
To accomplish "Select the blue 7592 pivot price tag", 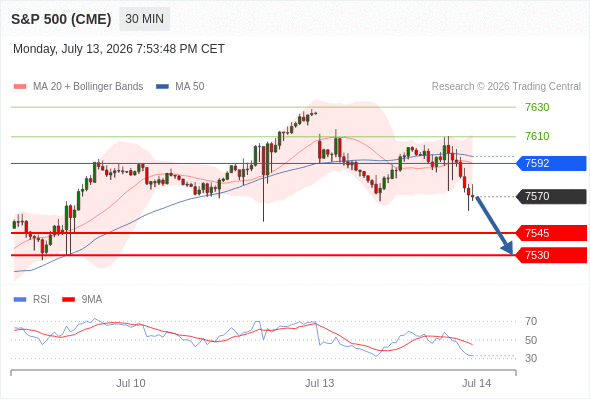I will [551, 163].
